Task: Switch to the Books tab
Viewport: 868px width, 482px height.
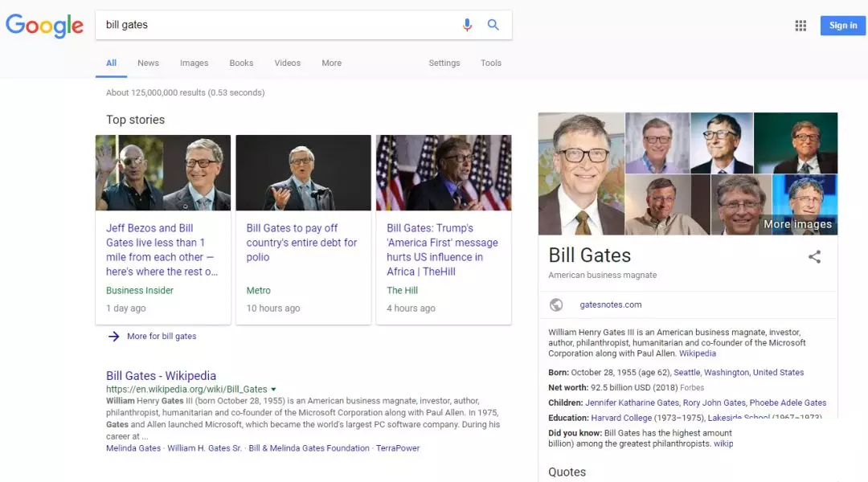Action: 241,63
